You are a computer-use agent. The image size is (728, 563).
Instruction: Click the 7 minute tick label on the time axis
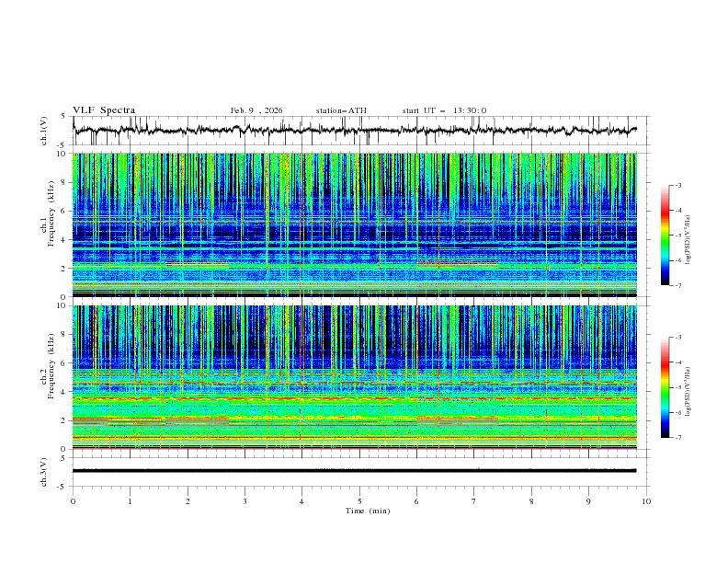(473, 501)
